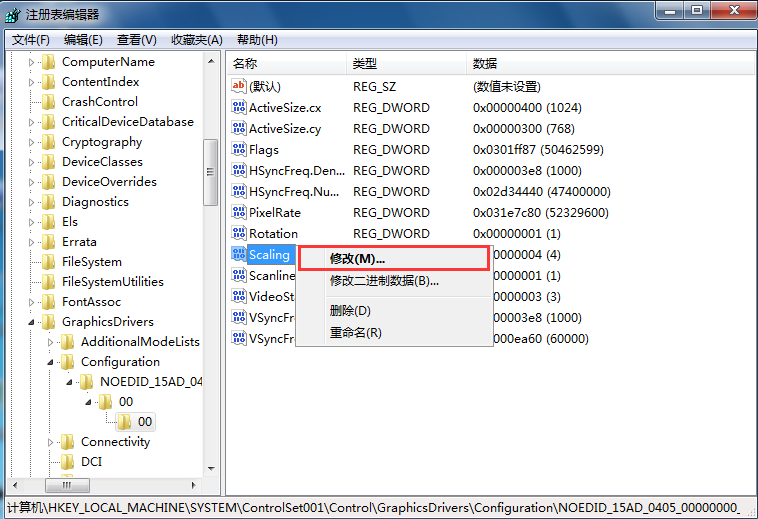Click the Flags DWORD icon
758x519 pixels.
pyautogui.click(x=239, y=149)
